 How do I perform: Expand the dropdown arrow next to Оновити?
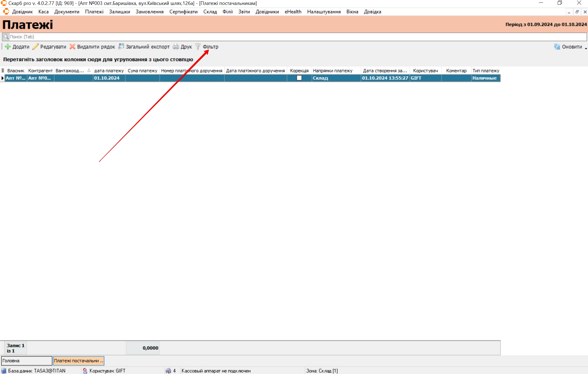click(x=586, y=49)
